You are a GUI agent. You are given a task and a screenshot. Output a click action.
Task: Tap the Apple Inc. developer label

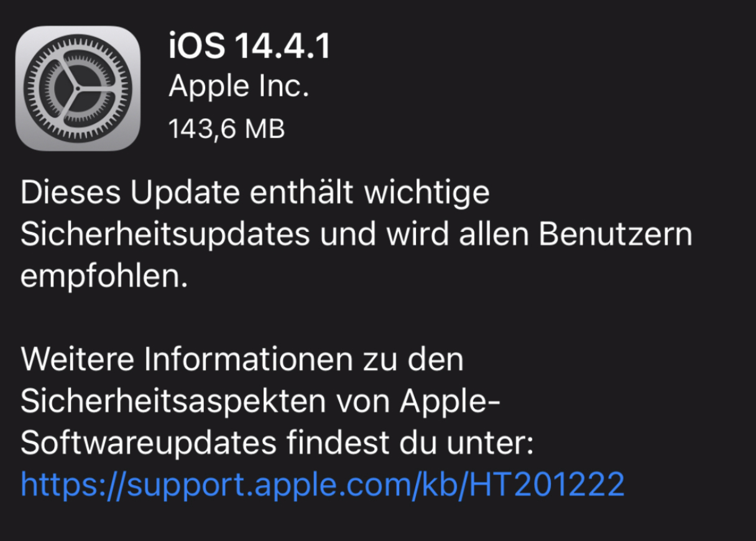[x=239, y=88]
